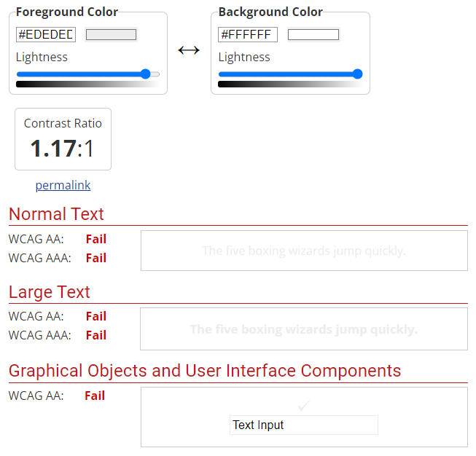
Task: Click the Large Text section heading
Action: (50, 292)
